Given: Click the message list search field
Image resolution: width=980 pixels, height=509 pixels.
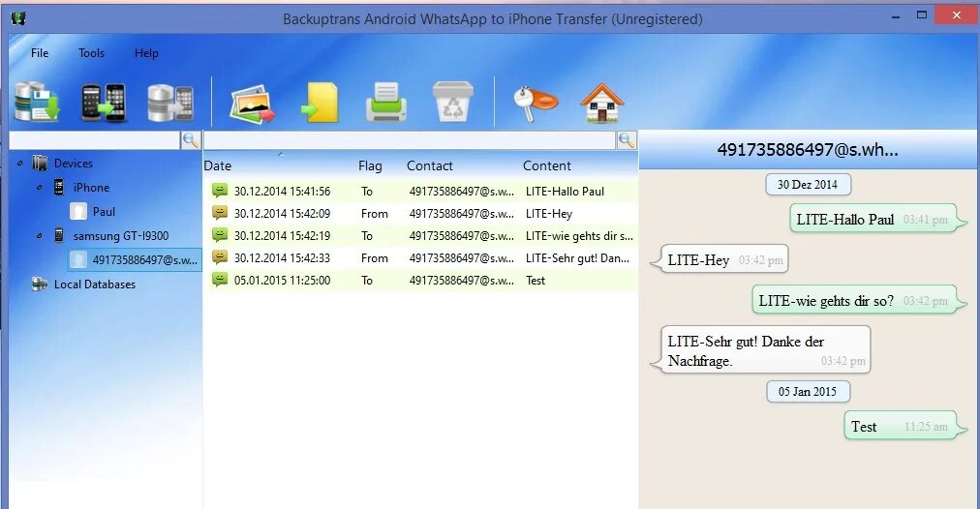Looking at the screenshot, I should point(410,140).
